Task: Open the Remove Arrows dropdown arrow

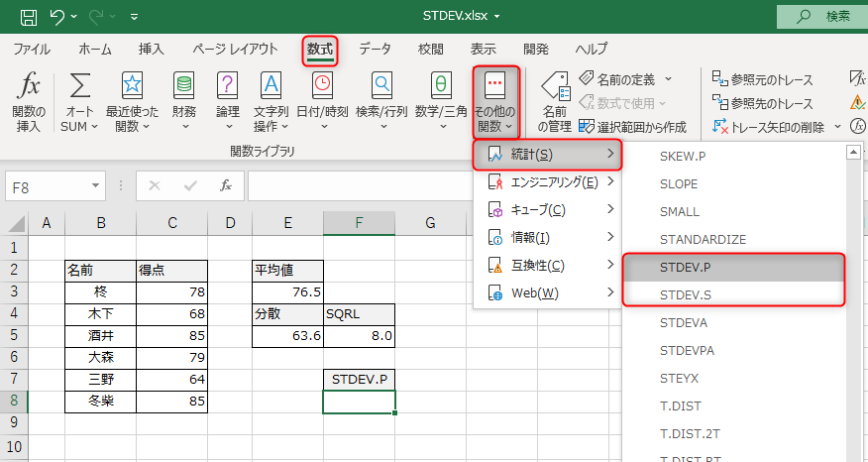Action: pyautogui.click(x=837, y=127)
